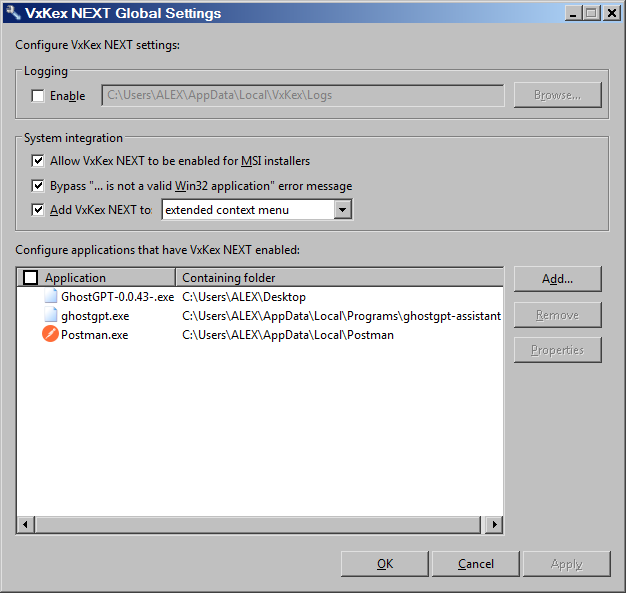Click the list's right scroll arrow
Viewport: 626px width, 593px height.
[494, 524]
